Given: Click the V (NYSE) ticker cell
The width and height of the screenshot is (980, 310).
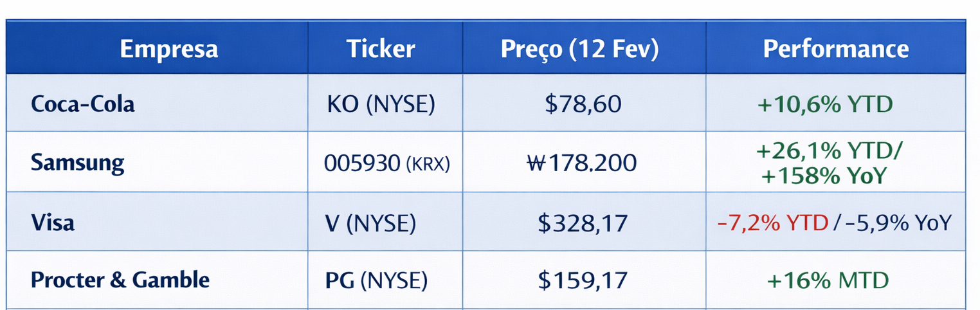Looking at the screenshot, I should (x=371, y=223).
